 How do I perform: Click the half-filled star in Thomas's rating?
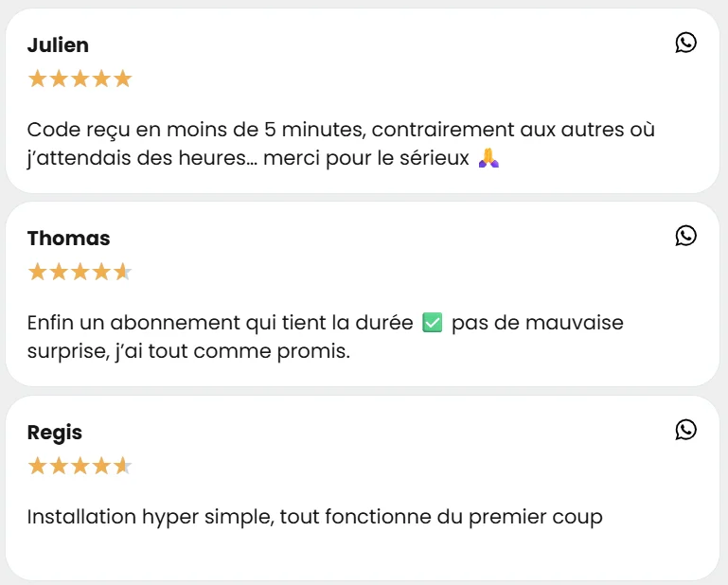(x=122, y=273)
